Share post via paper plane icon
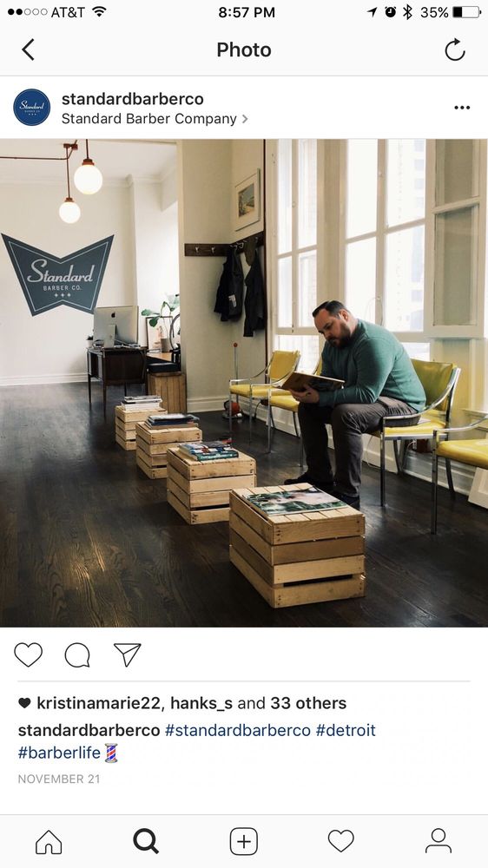 click(x=128, y=654)
